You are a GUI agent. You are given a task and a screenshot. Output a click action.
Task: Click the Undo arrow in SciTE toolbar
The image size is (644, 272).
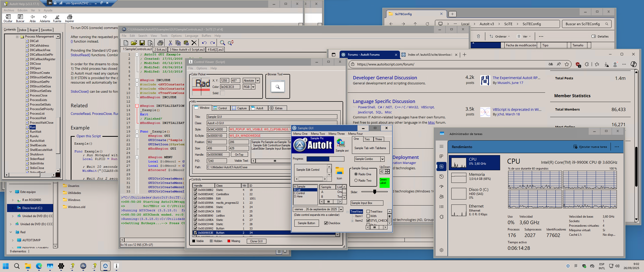click(x=204, y=43)
